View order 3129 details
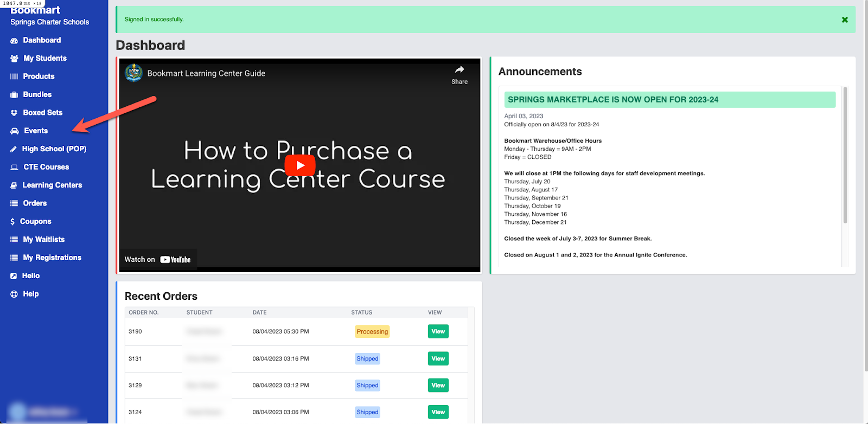This screenshot has width=868, height=424. 438,386
